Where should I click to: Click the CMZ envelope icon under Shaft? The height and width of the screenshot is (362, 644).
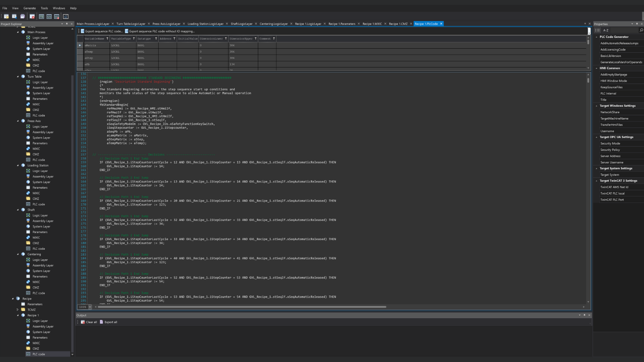(x=28, y=243)
